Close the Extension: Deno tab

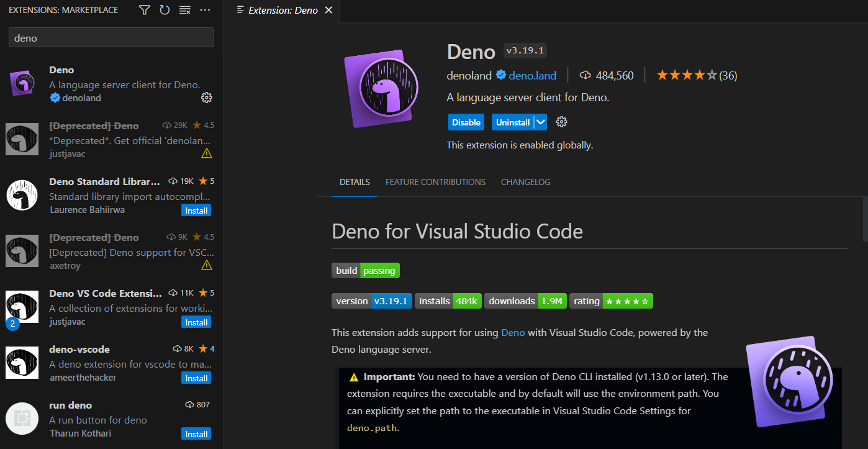tap(328, 10)
